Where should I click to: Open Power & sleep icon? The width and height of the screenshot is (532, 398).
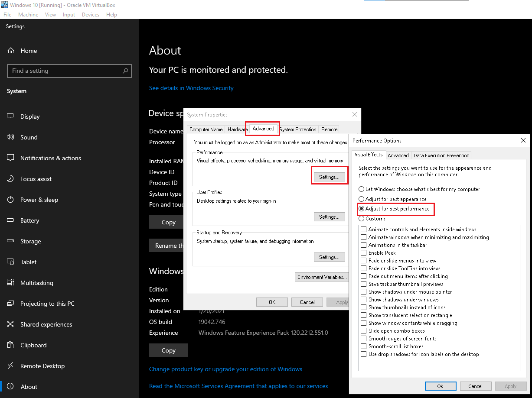coord(11,200)
